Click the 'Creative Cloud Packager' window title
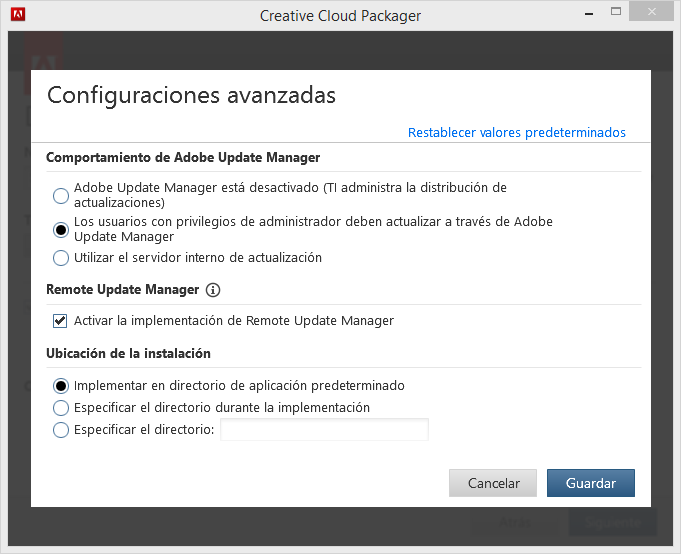 click(x=340, y=15)
